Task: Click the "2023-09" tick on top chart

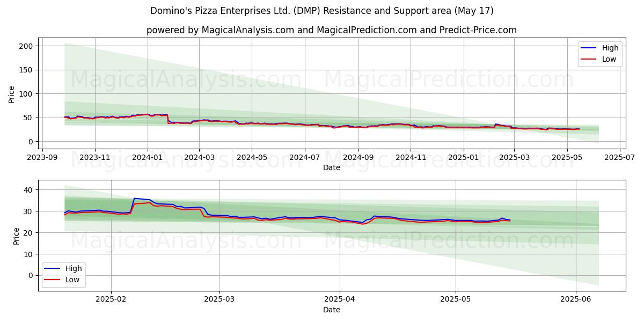Action: 43,157
